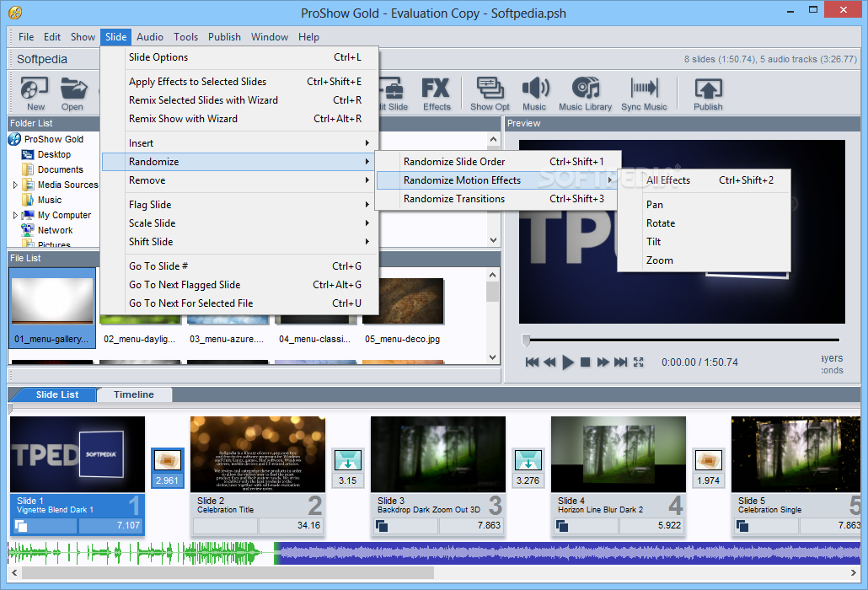The width and height of the screenshot is (868, 590).
Task: Jump to end of show in Preview
Action: click(620, 362)
